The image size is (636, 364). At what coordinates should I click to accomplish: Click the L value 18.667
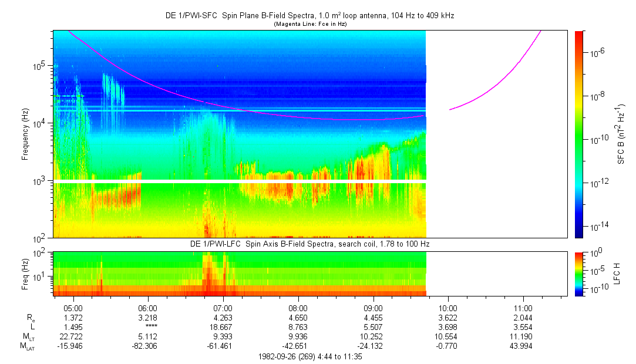(223, 326)
